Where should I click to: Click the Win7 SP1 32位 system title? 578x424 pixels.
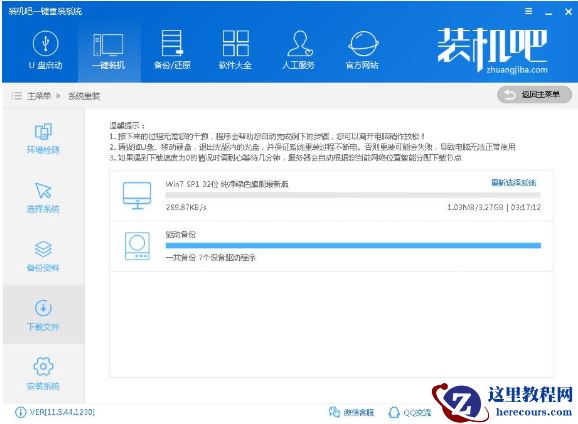[x=227, y=184]
